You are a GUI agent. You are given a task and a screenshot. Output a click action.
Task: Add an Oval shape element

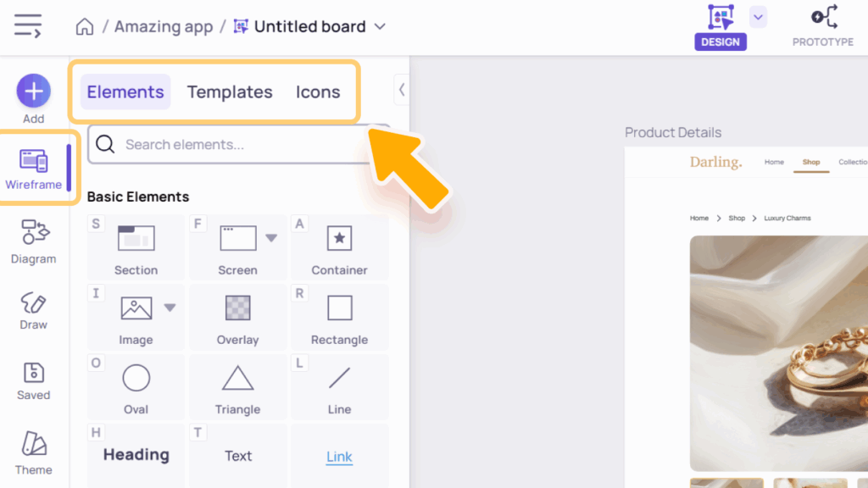click(x=136, y=386)
